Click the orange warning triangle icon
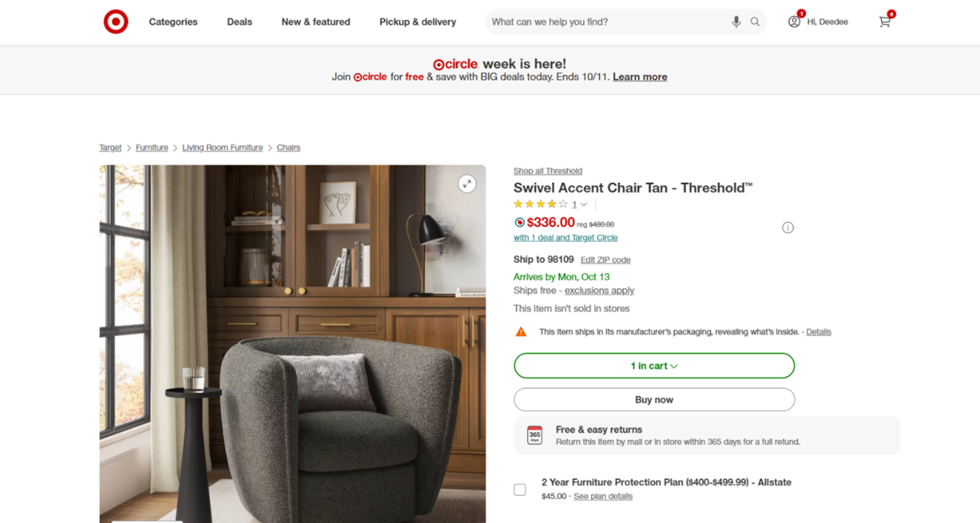This screenshot has width=980, height=523. click(521, 332)
